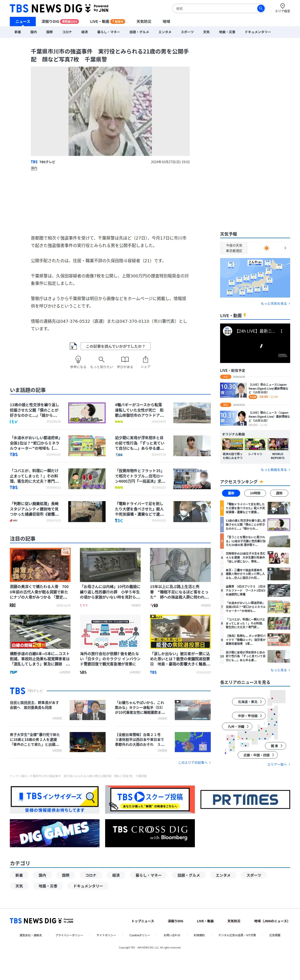The height and width of the screenshot is (980, 300).
Task: Open ドキュメンタリー in the category bar
Action: point(257,32)
